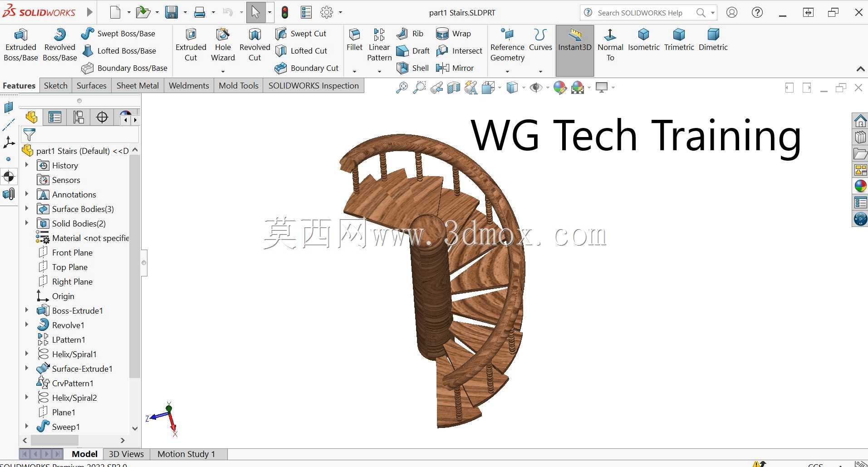Select the Revolved Boss/Base tool
The width and height of the screenshot is (868, 467).
[60, 45]
